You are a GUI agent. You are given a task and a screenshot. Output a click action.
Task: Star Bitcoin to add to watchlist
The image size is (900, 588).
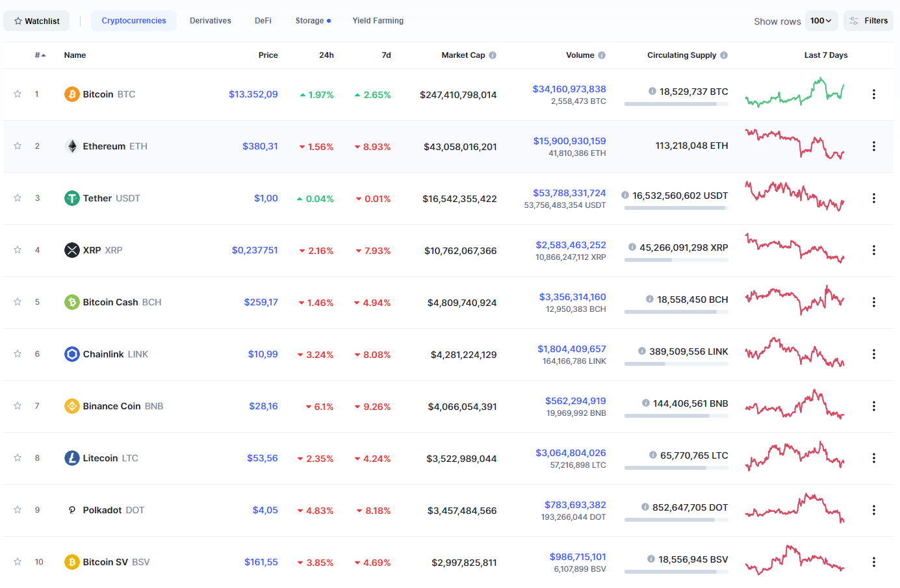pyautogui.click(x=18, y=94)
